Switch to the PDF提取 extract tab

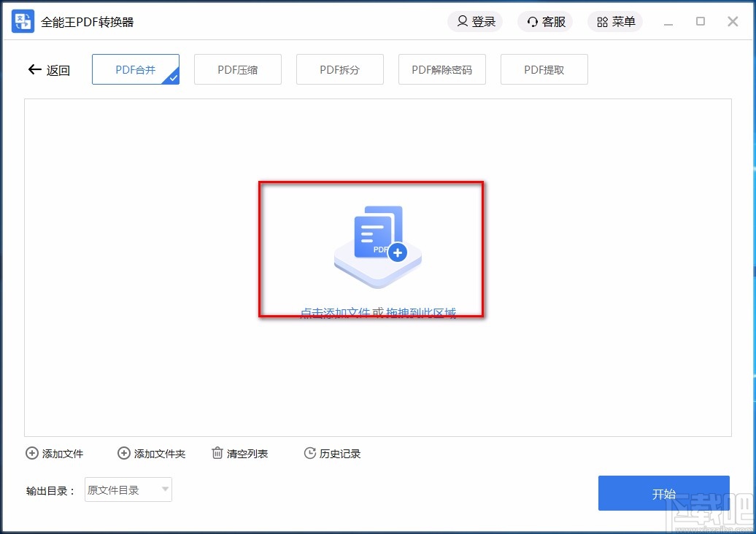pos(544,69)
